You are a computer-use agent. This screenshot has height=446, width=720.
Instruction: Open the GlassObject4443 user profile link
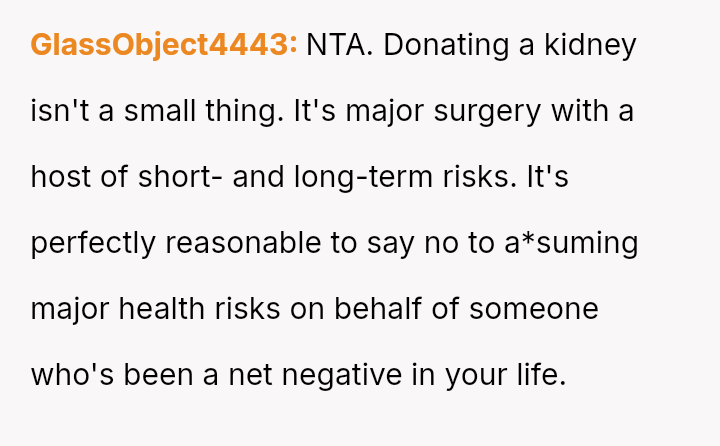[163, 45]
